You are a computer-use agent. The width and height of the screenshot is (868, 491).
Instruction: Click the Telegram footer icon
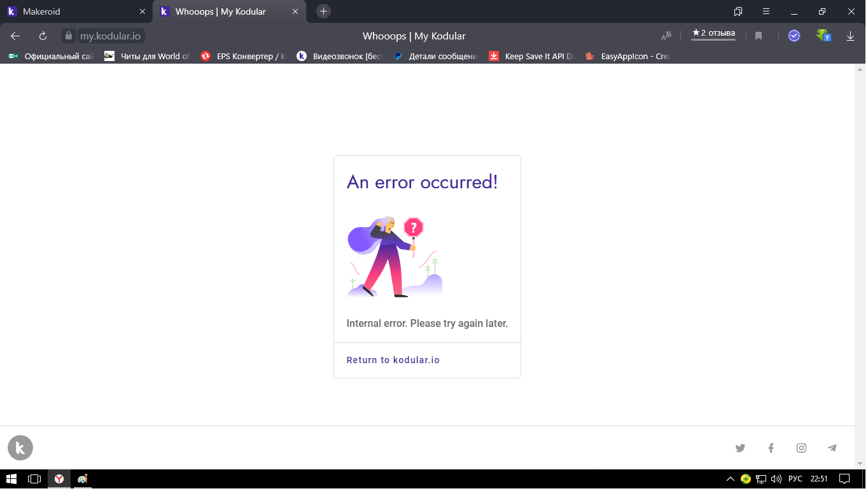832,448
